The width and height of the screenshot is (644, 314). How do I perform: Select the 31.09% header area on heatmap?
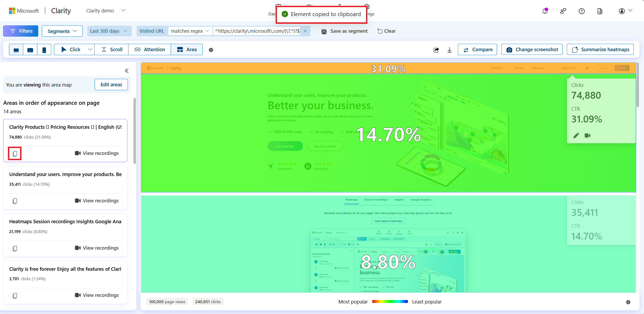point(388,68)
